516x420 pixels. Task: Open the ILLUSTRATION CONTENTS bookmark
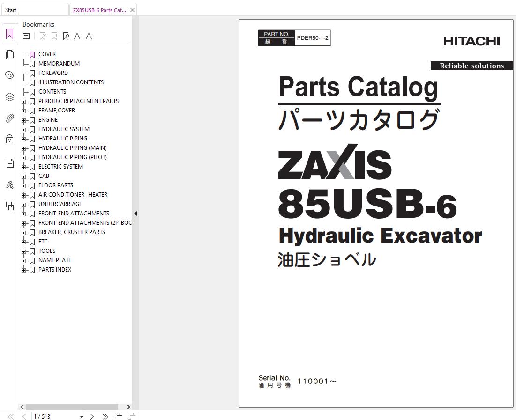[x=71, y=82]
